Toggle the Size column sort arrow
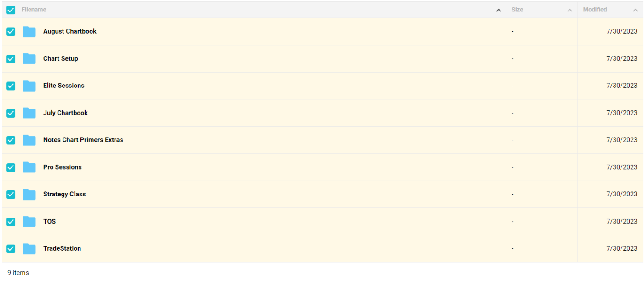Image resolution: width=644 pixels, height=281 pixels. click(x=570, y=10)
